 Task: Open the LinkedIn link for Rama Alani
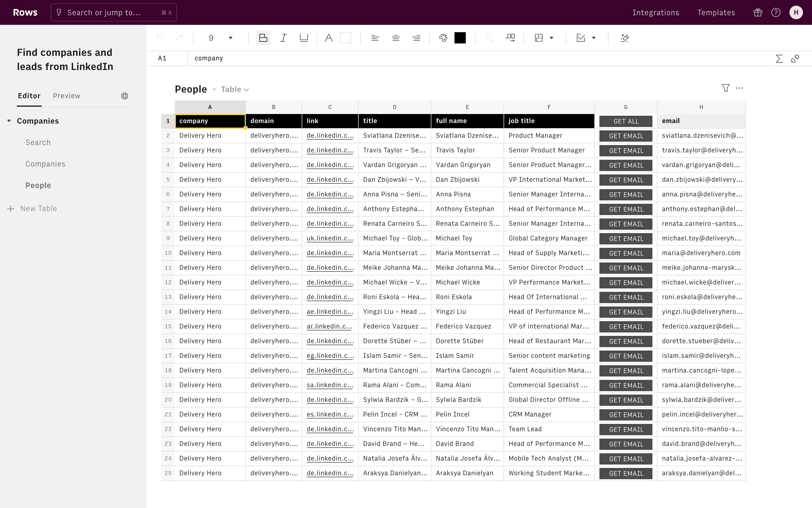point(330,385)
